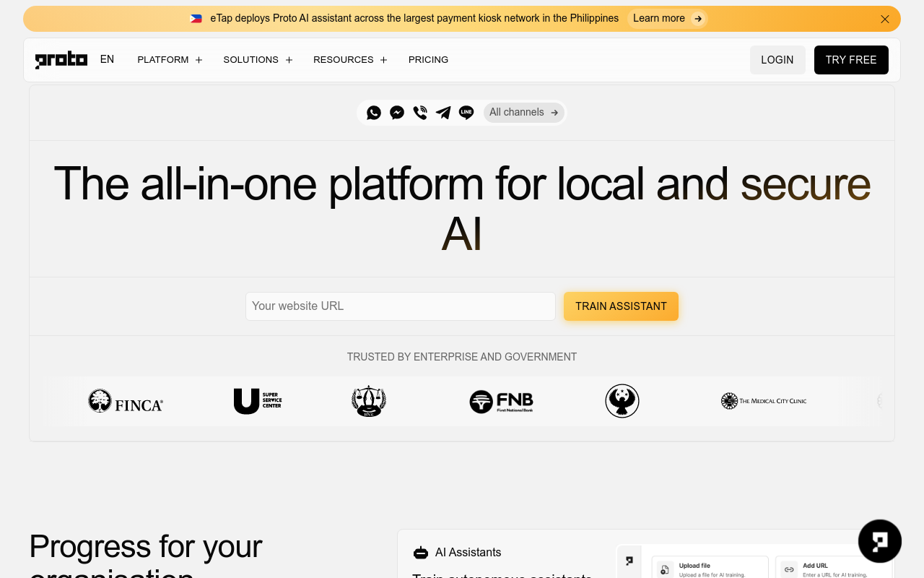Click the Telegram channel icon
The height and width of the screenshot is (578, 924).
tap(443, 113)
